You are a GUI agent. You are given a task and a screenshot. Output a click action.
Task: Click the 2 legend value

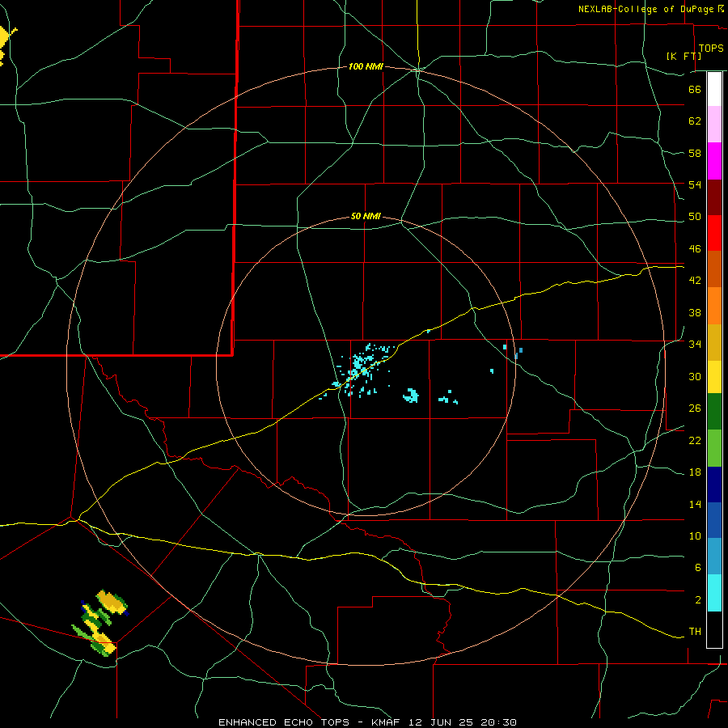[698, 600]
